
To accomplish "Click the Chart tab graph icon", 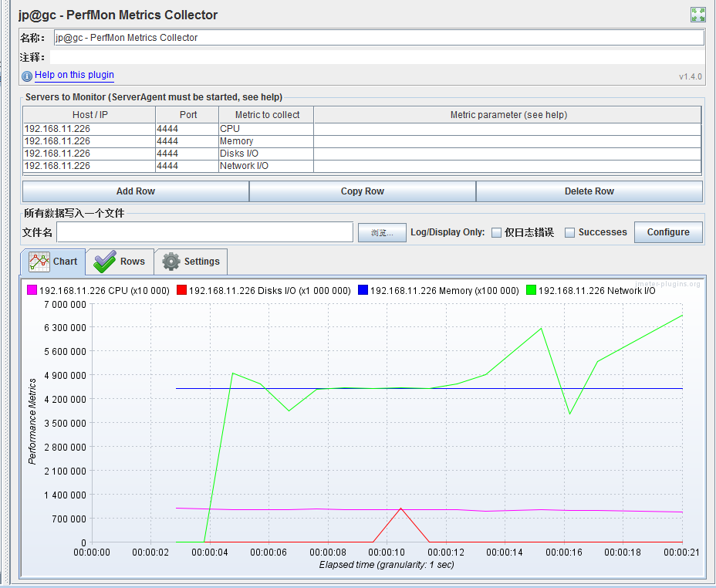I will coord(39,262).
